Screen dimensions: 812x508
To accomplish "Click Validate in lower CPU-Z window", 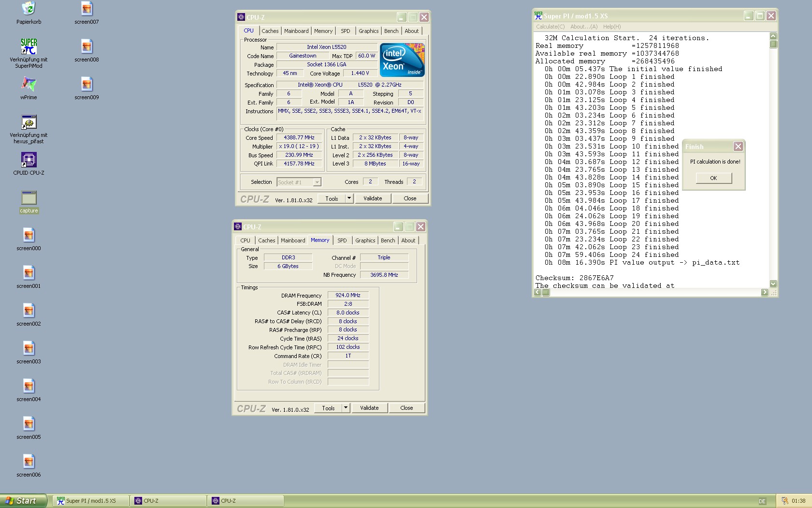I will click(x=369, y=408).
